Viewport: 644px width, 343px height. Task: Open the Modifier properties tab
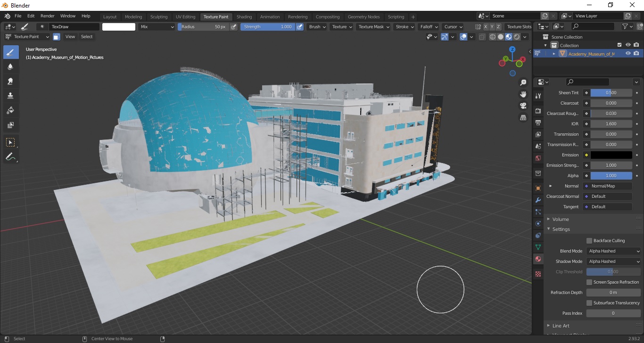click(x=538, y=200)
